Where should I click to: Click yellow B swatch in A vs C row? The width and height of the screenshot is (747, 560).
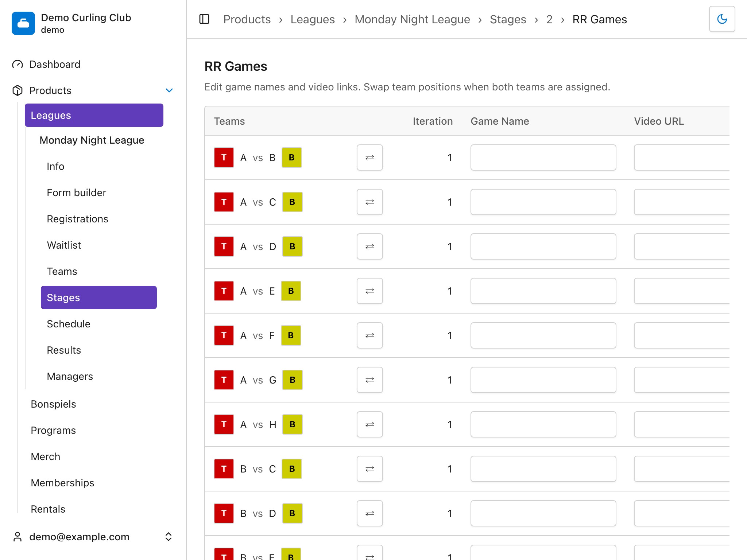click(292, 202)
